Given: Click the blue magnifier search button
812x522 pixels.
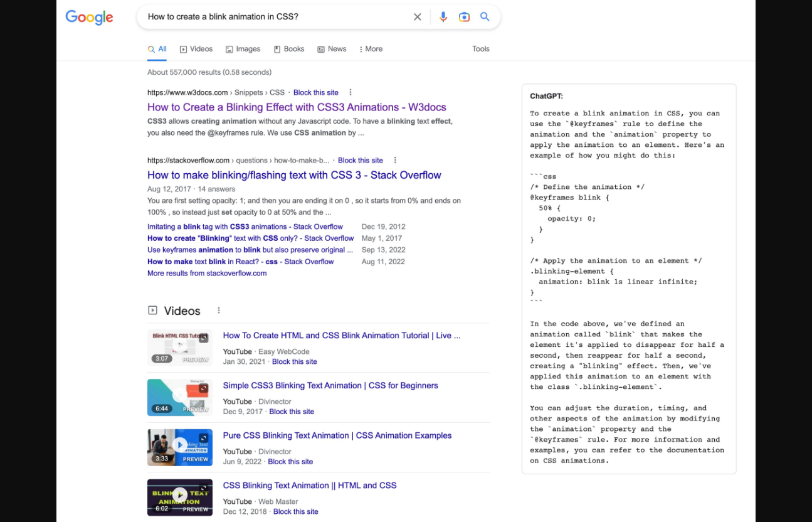Looking at the screenshot, I should (x=485, y=17).
